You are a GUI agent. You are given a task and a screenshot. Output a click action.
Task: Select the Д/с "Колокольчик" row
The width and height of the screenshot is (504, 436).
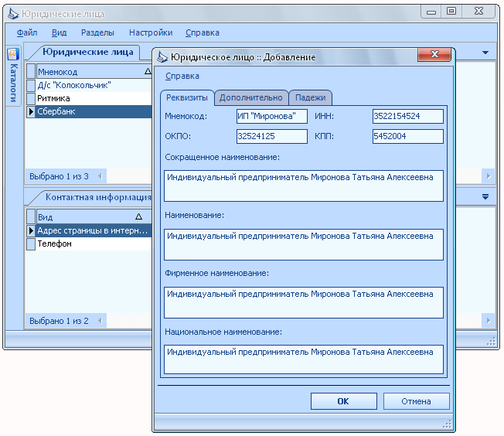[94, 85]
